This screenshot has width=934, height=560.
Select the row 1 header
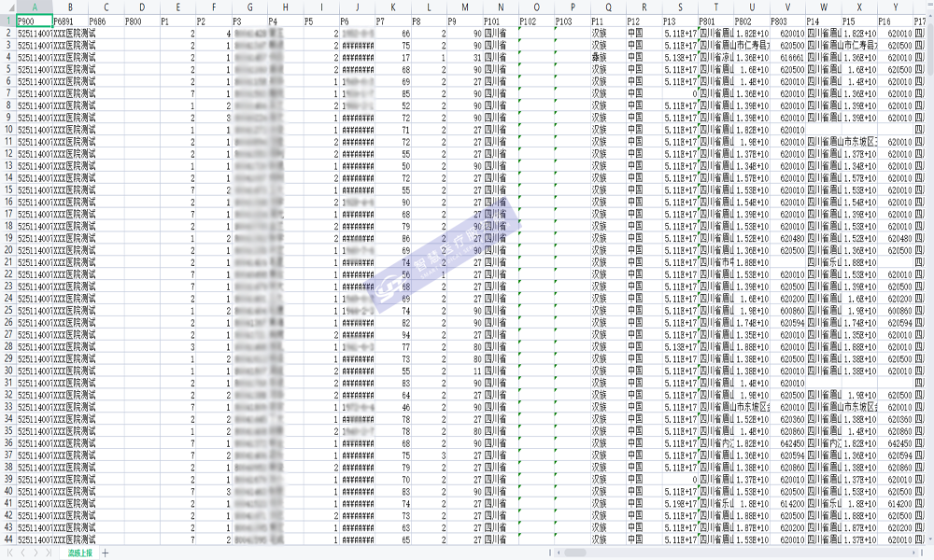click(x=7, y=20)
